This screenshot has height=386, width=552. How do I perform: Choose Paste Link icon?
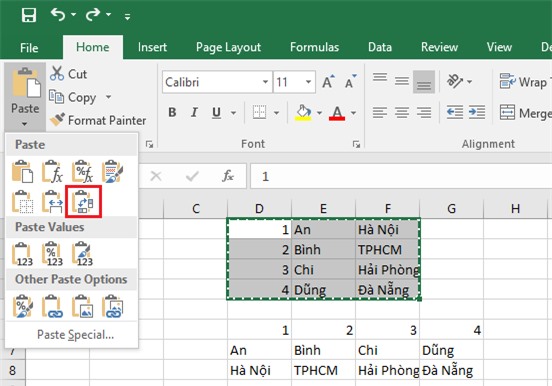coord(53,306)
